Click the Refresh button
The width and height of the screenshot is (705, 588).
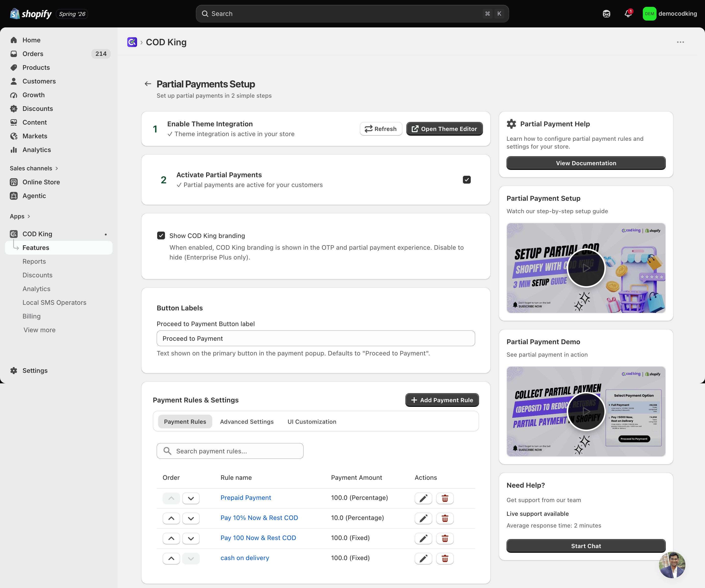pyautogui.click(x=381, y=129)
